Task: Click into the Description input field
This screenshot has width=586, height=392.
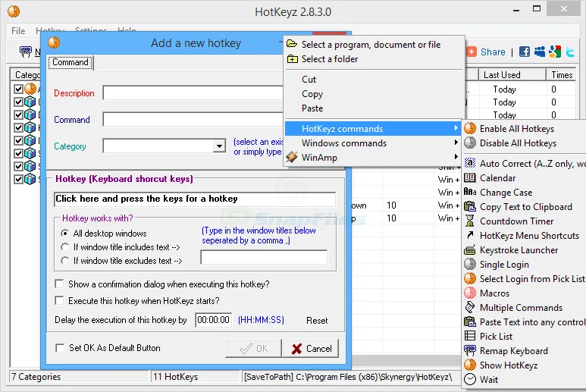Action: 193,93
